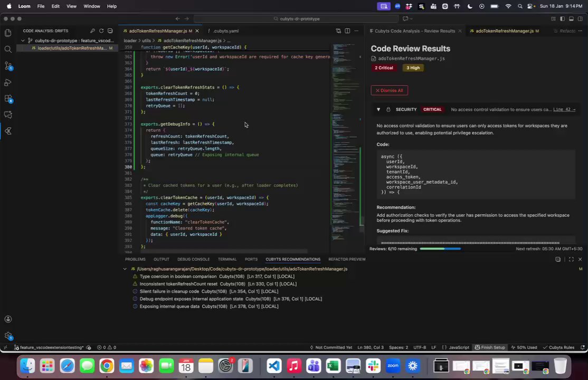Close the adoTokenRefreshManager.js editor tab
This screenshot has height=380, width=588.
(x=197, y=31)
